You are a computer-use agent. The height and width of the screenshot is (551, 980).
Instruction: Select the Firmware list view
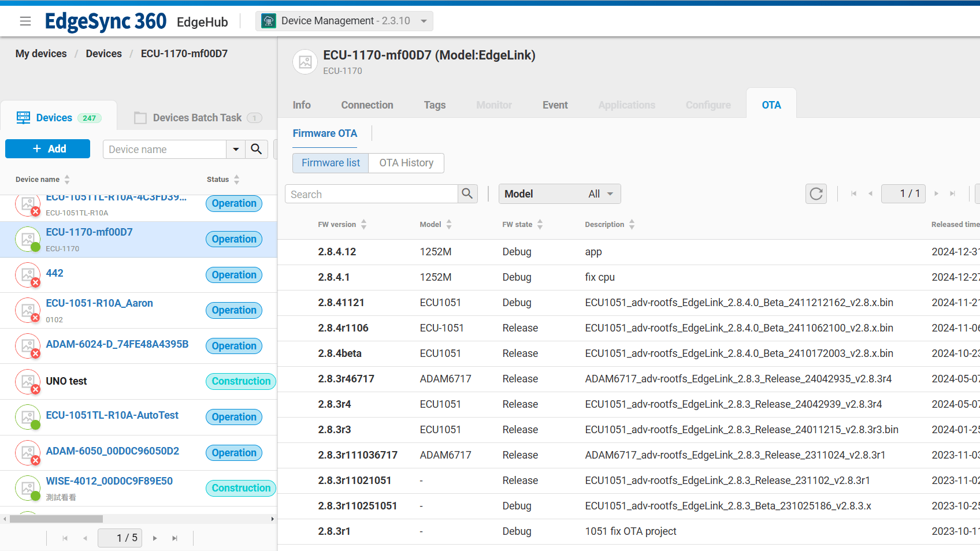(331, 163)
